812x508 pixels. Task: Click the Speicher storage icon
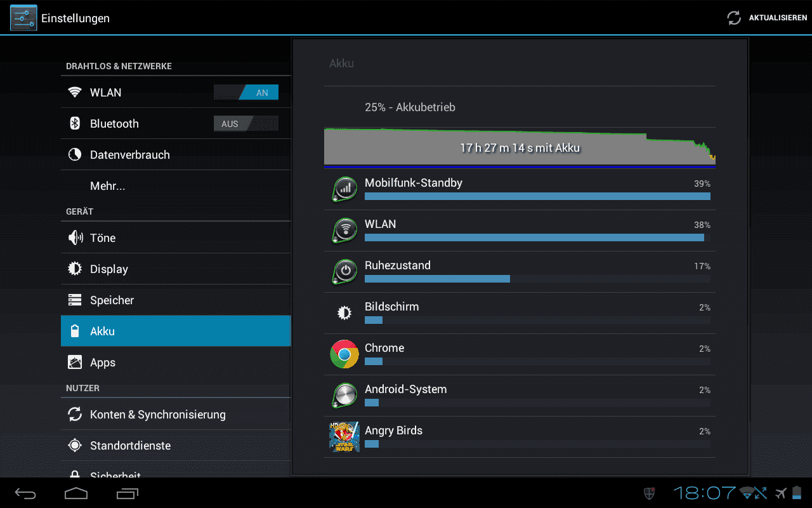point(75,300)
